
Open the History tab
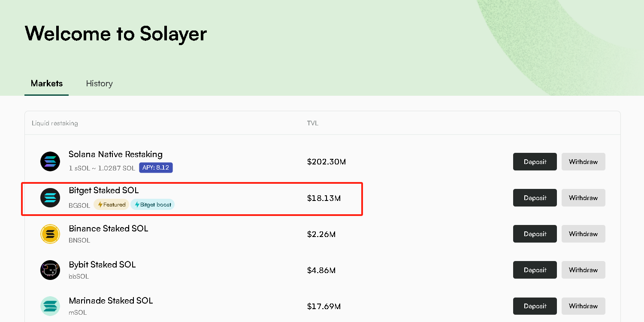pyautogui.click(x=99, y=83)
